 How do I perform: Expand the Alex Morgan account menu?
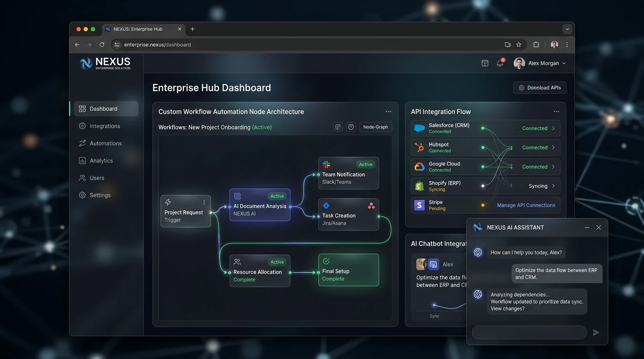540,63
